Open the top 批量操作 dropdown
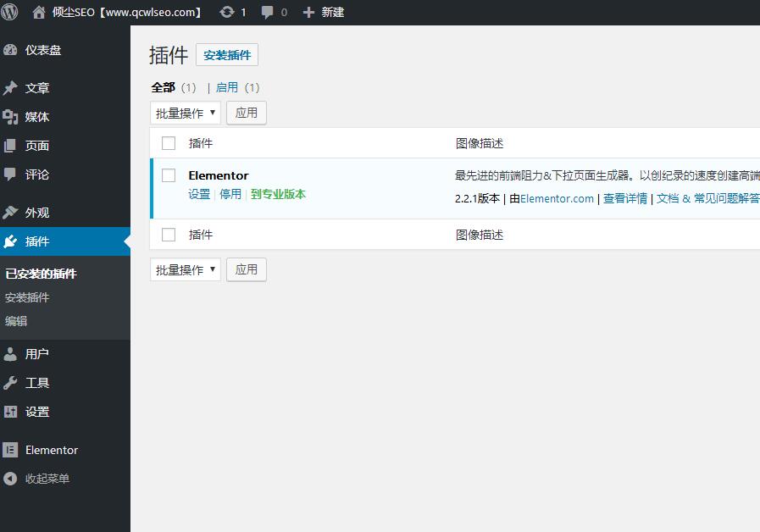The width and height of the screenshot is (760, 532). pos(186,113)
